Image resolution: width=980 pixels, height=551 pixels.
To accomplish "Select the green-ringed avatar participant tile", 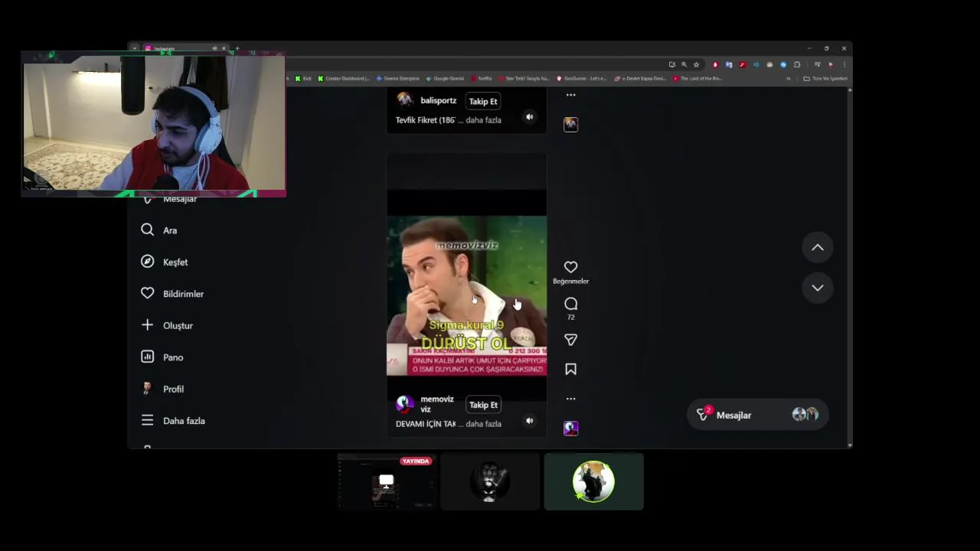I will [x=593, y=481].
